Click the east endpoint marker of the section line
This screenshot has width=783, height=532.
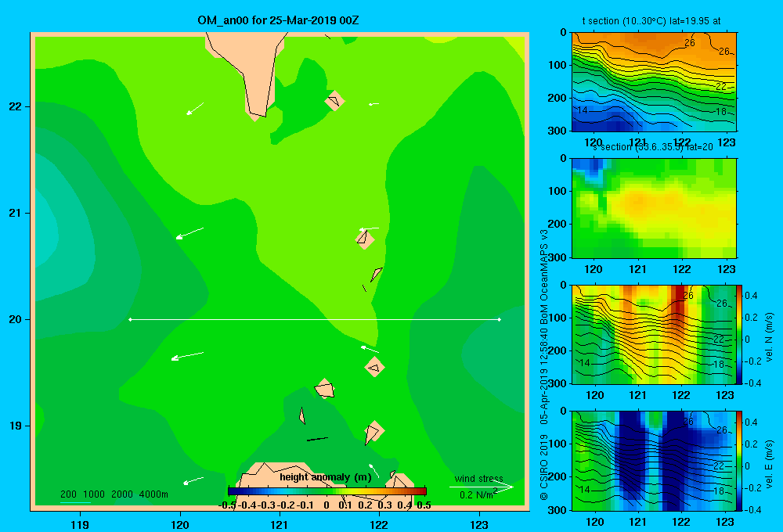[x=500, y=319]
